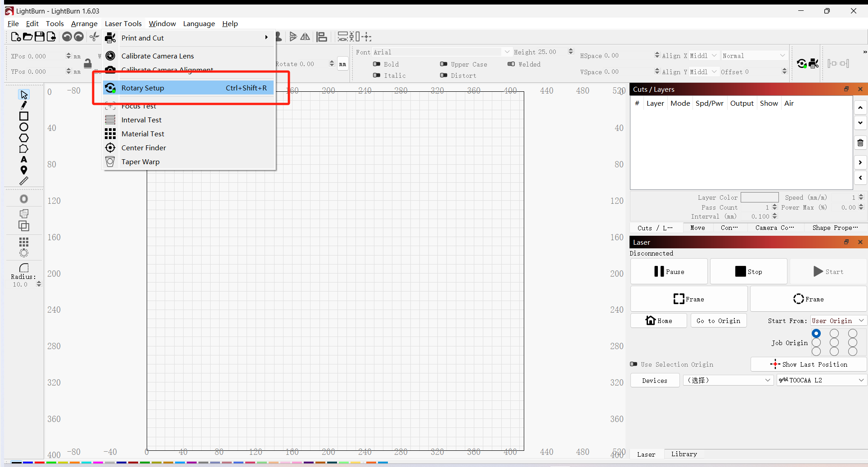Click the delete layer trash icon
Image resolution: width=868 pixels, height=467 pixels.
[860, 143]
